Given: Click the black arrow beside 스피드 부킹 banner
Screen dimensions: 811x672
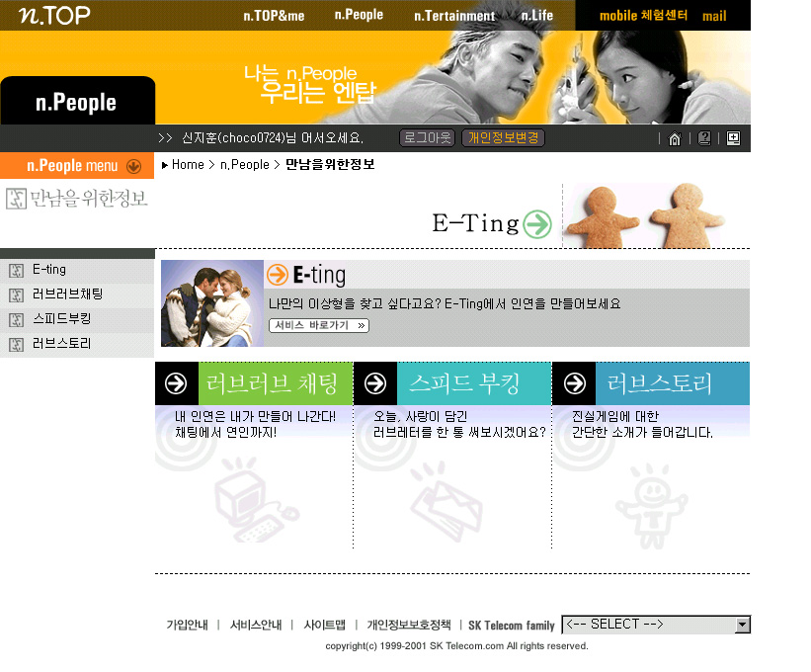Looking at the screenshot, I should click(375, 383).
